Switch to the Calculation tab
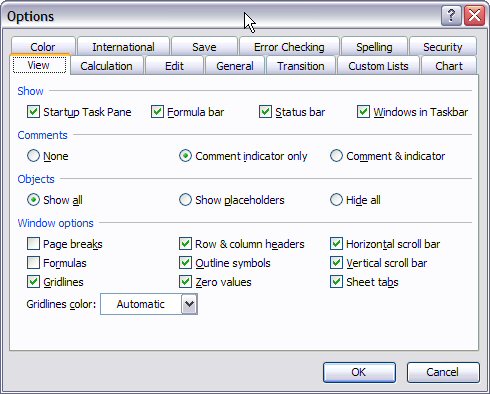 [107, 66]
